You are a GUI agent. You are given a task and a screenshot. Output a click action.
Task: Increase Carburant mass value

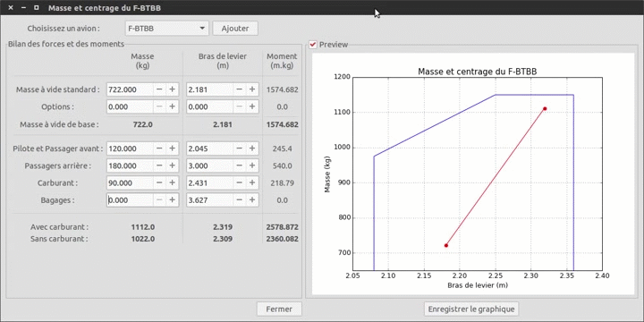tap(172, 183)
